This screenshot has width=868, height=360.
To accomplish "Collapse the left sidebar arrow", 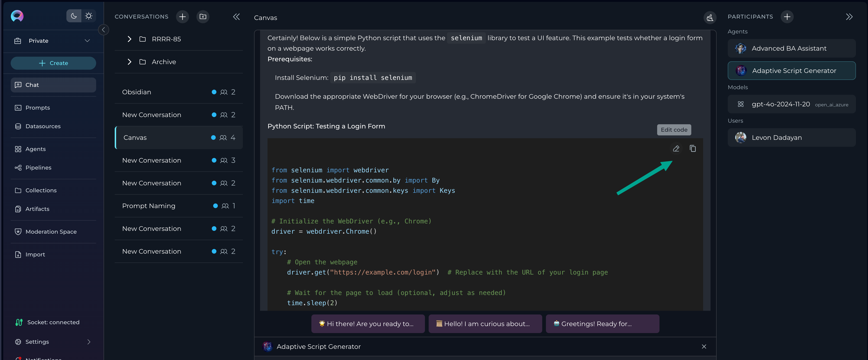I will 103,30.
